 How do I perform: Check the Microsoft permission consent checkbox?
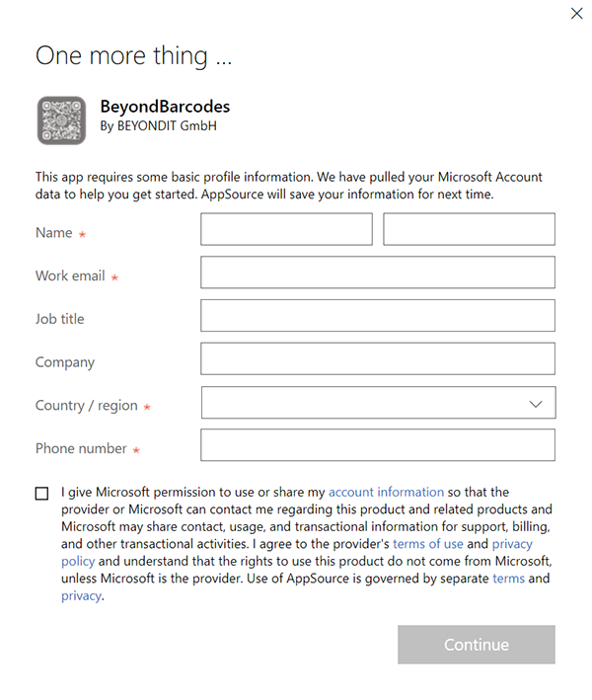point(41,493)
